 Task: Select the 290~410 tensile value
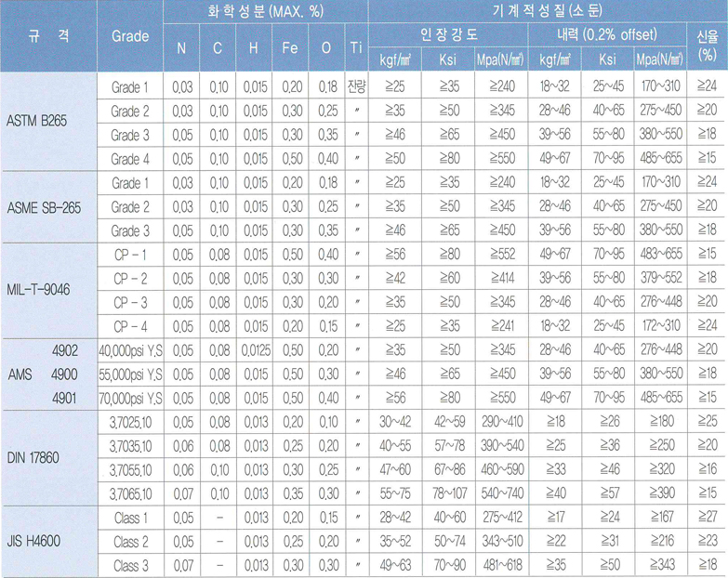tap(502, 422)
